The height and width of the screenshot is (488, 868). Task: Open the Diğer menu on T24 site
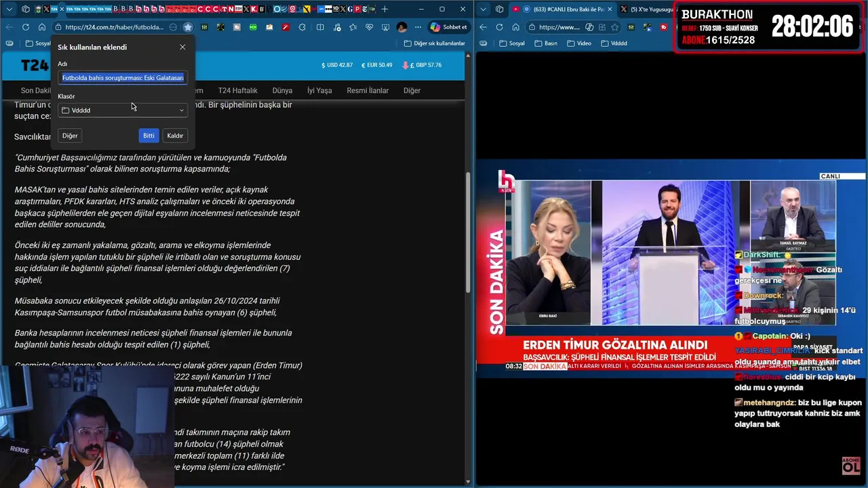[x=412, y=90]
